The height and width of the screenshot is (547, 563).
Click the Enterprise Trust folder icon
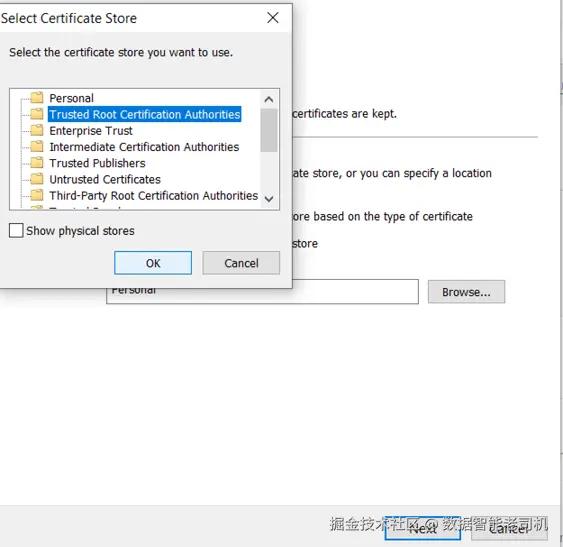(37, 130)
